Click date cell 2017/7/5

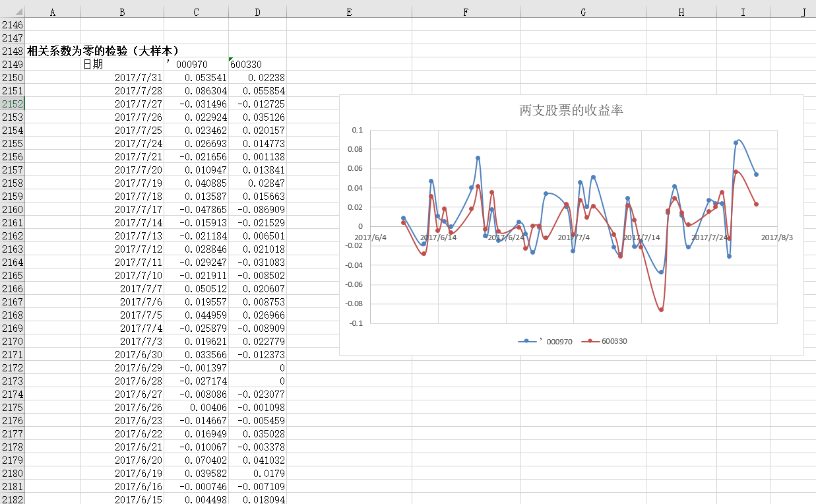coord(123,315)
